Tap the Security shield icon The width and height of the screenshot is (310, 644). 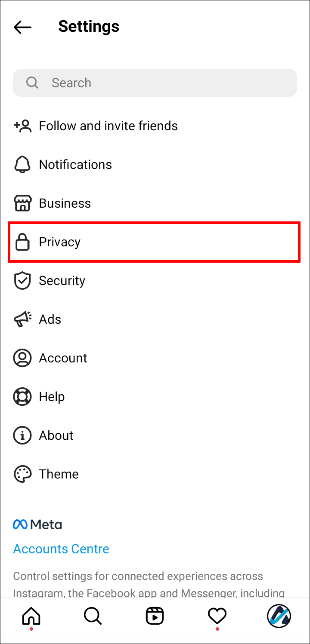22,281
